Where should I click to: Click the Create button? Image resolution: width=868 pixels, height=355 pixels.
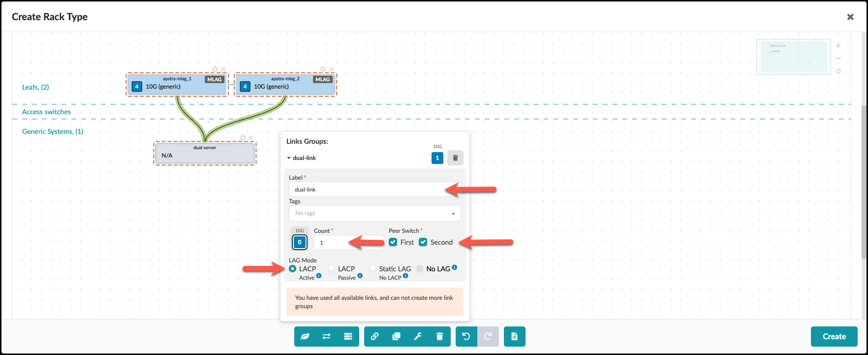click(x=834, y=337)
